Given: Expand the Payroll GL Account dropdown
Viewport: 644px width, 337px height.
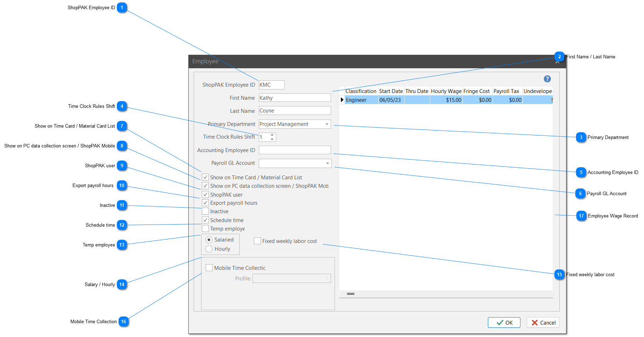Looking at the screenshot, I should [327, 163].
